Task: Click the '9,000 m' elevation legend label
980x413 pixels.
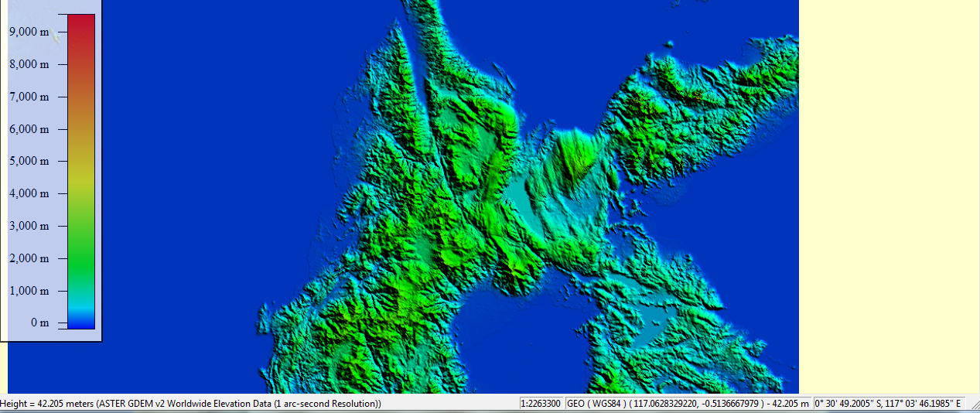Action: click(29, 32)
